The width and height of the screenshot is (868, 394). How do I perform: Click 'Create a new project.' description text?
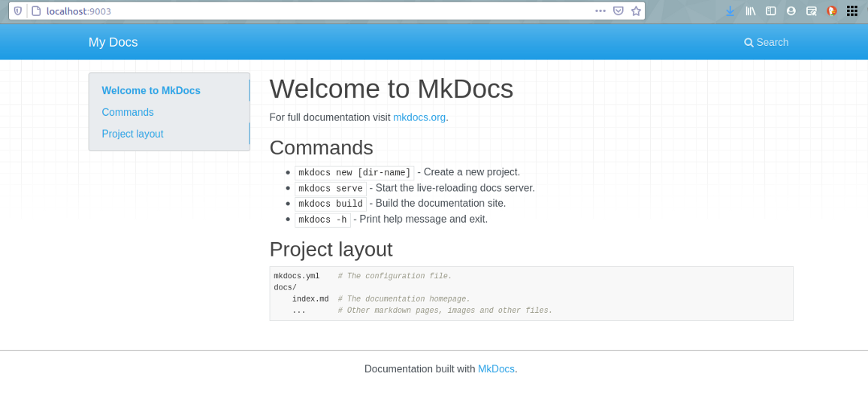pyautogui.click(x=472, y=172)
